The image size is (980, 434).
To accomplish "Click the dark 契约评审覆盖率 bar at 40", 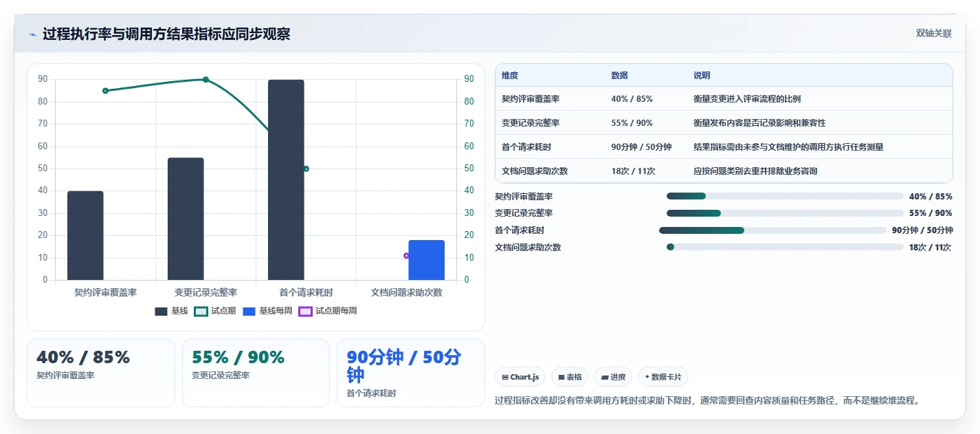I will (x=85, y=235).
